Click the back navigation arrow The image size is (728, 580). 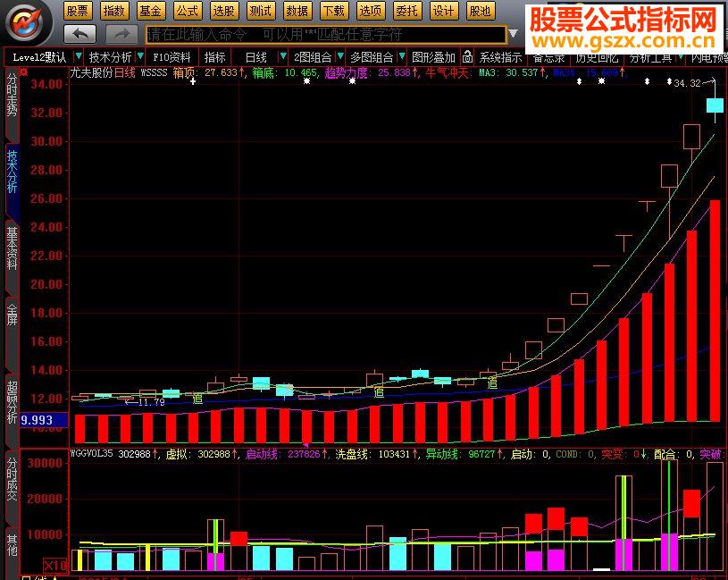click(x=80, y=34)
